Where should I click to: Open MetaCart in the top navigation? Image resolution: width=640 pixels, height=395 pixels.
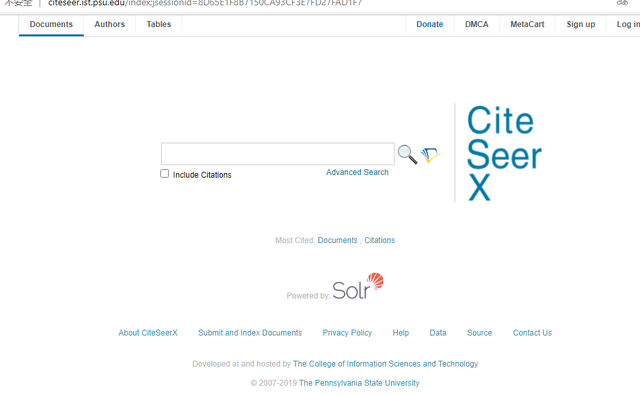(527, 24)
